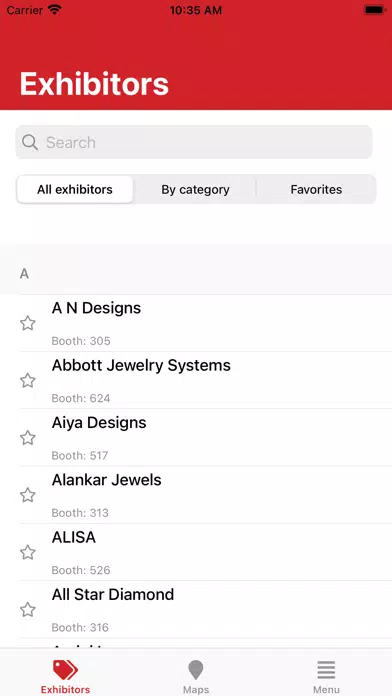
Task: Tap the search magnifier icon
Action: [30, 142]
